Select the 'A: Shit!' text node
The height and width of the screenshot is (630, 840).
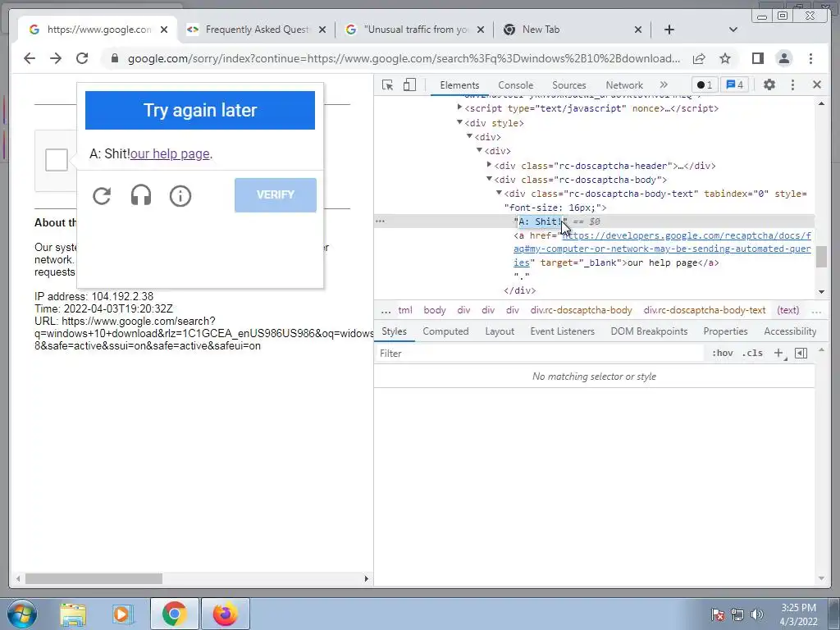[540, 221]
